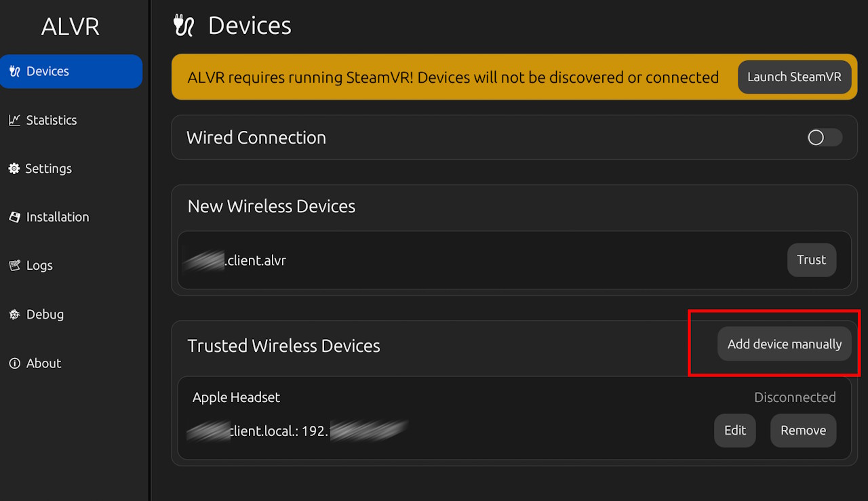The height and width of the screenshot is (501, 868).
Task: Trust the new client.alvr device
Action: click(811, 260)
